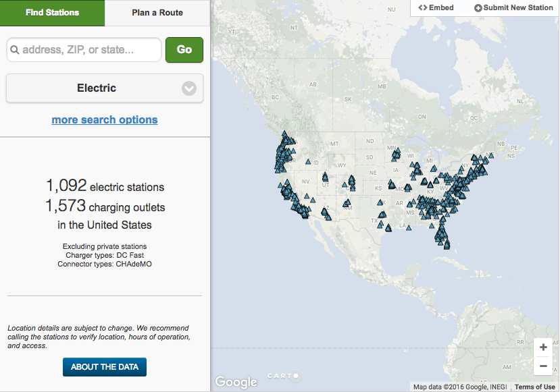Expand more search options
The image size is (560, 392).
104,119
